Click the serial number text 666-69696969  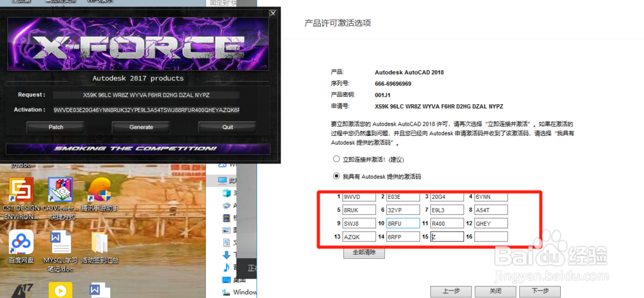pyautogui.click(x=393, y=84)
